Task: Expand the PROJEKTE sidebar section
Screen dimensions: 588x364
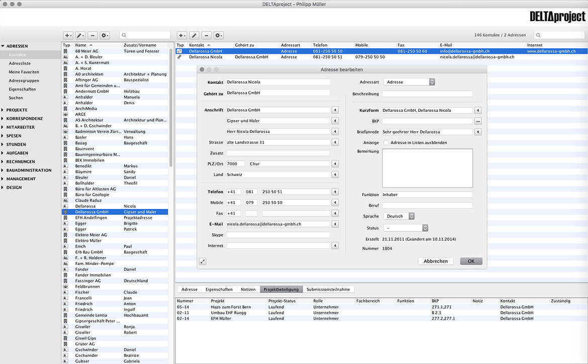Action: pyautogui.click(x=3, y=110)
